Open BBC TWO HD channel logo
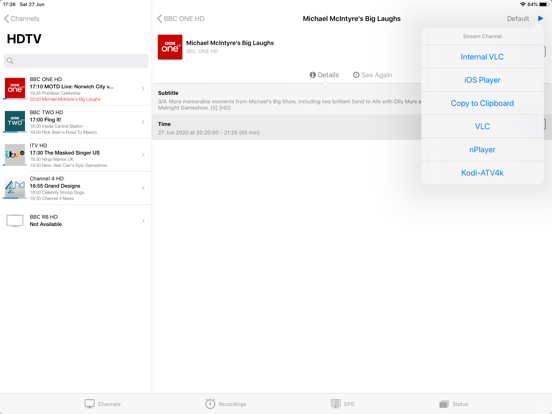The width and height of the screenshot is (552, 414). coord(15,121)
